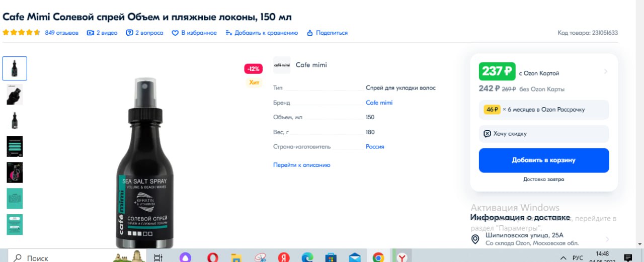Click the heart icon for favorites
Viewport: 644px width, 262px height.
click(x=176, y=33)
